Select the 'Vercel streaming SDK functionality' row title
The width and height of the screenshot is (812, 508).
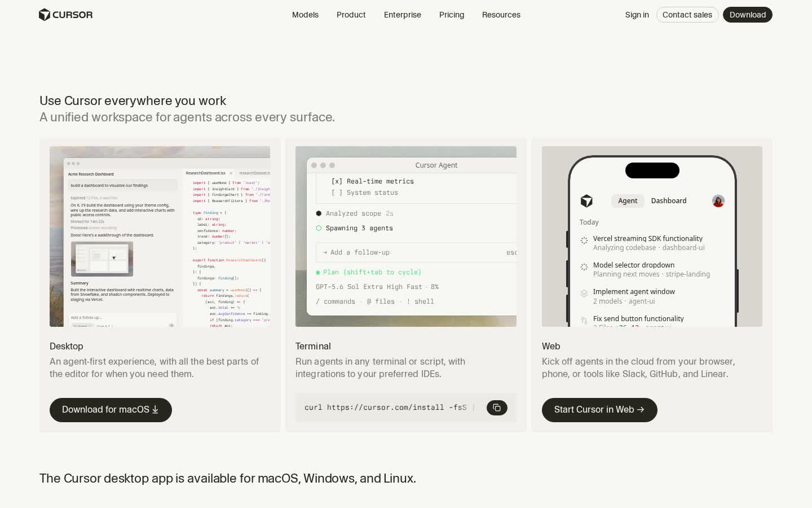tap(648, 239)
